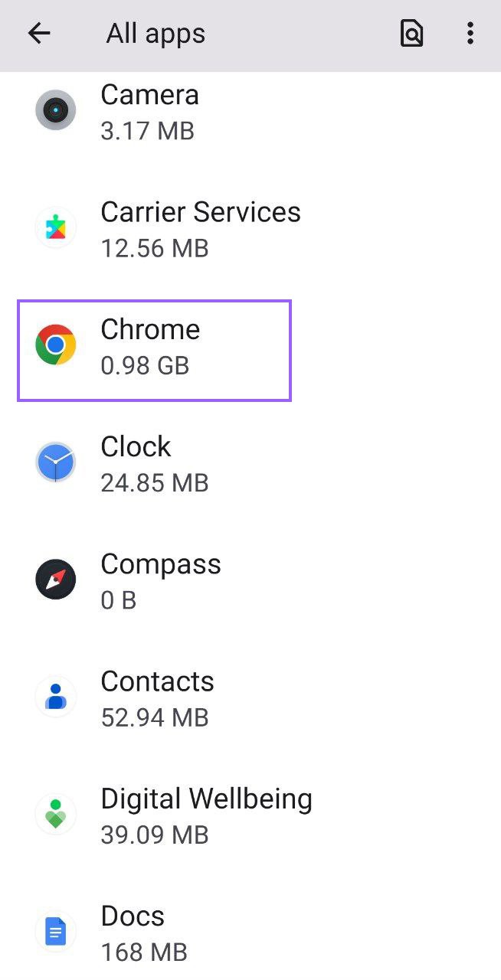Click the Chrome browser icon

point(55,345)
